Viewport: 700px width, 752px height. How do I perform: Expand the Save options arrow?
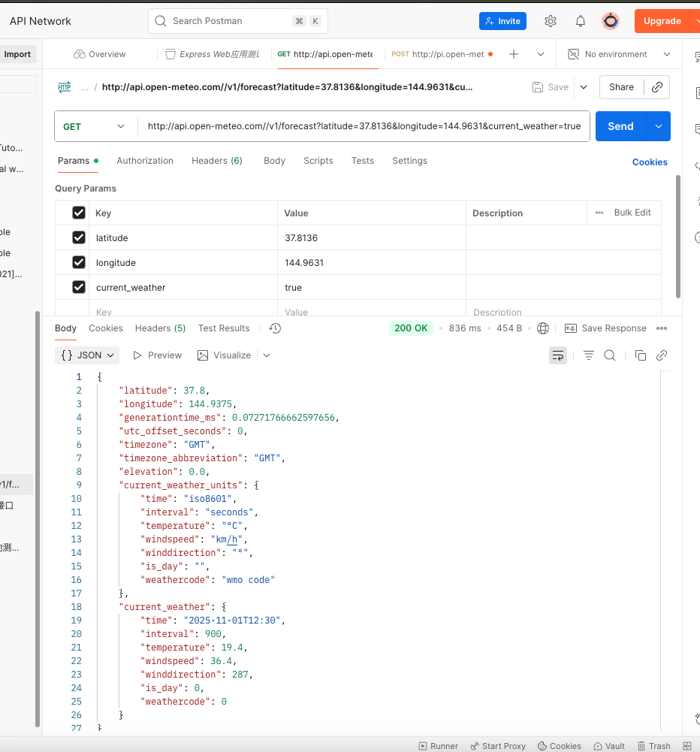584,87
